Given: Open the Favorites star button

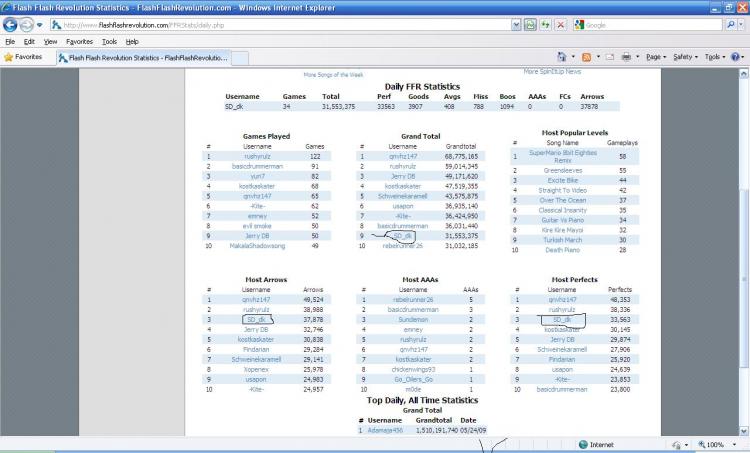Looking at the screenshot, I should pos(23,57).
